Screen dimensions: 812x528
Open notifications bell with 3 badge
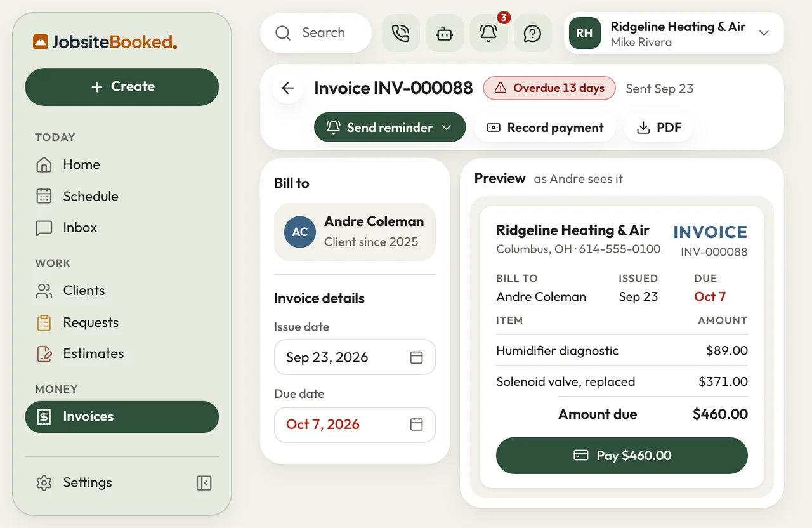(x=488, y=33)
